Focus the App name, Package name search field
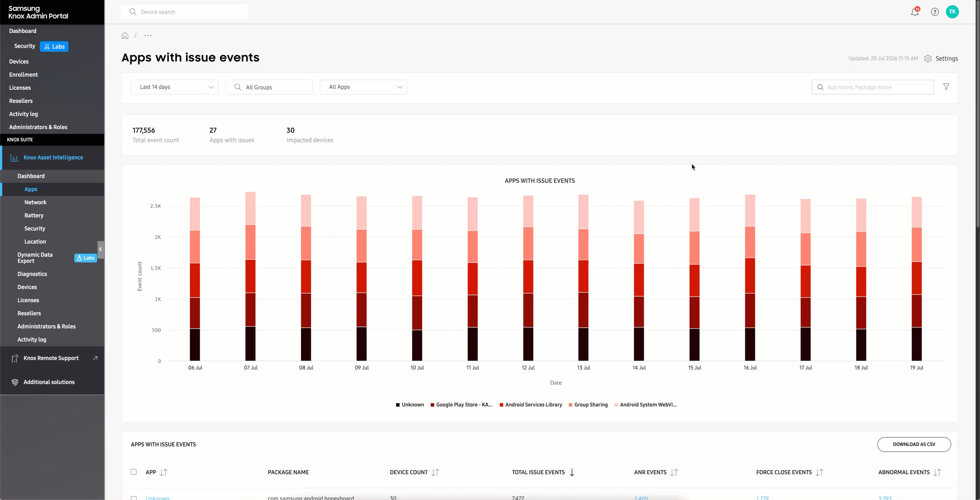The height and width of the screenshot is (500, 980). click(873, 87)
